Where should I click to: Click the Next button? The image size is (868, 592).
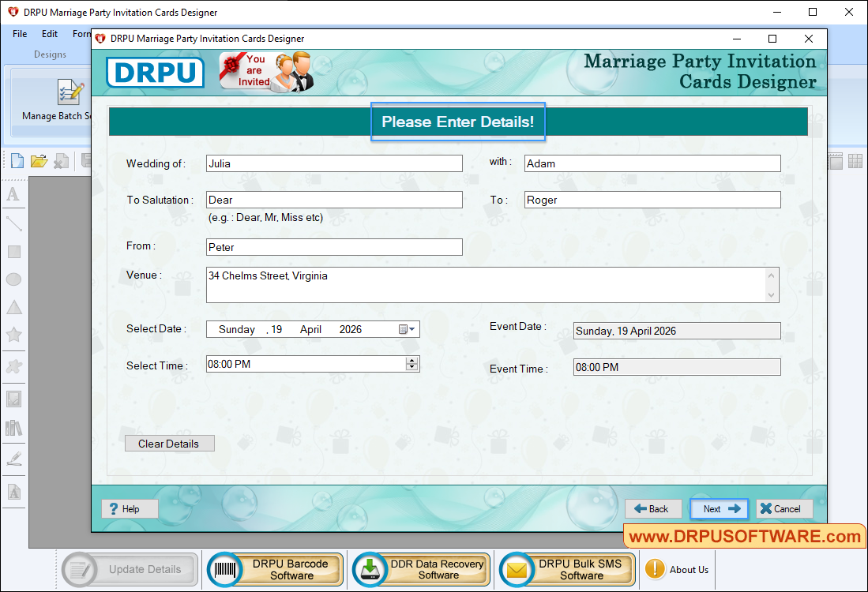point(718,508)
